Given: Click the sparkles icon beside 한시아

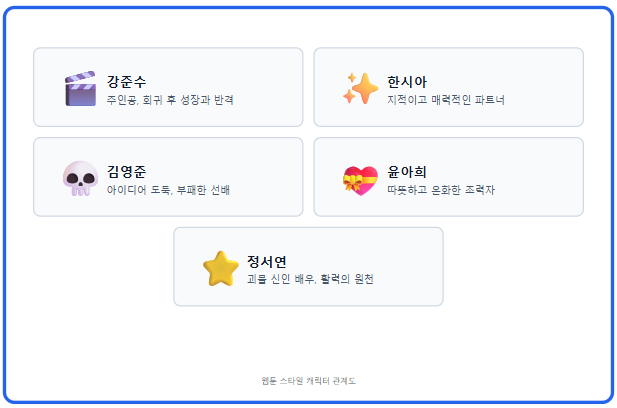Looking at the screenshot, I should tap(360, 89).
